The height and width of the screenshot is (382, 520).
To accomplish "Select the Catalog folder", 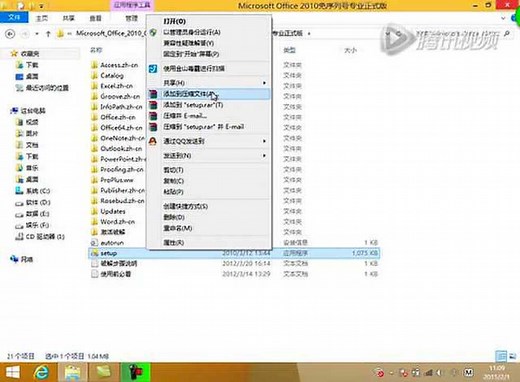I will coord(112,76).
